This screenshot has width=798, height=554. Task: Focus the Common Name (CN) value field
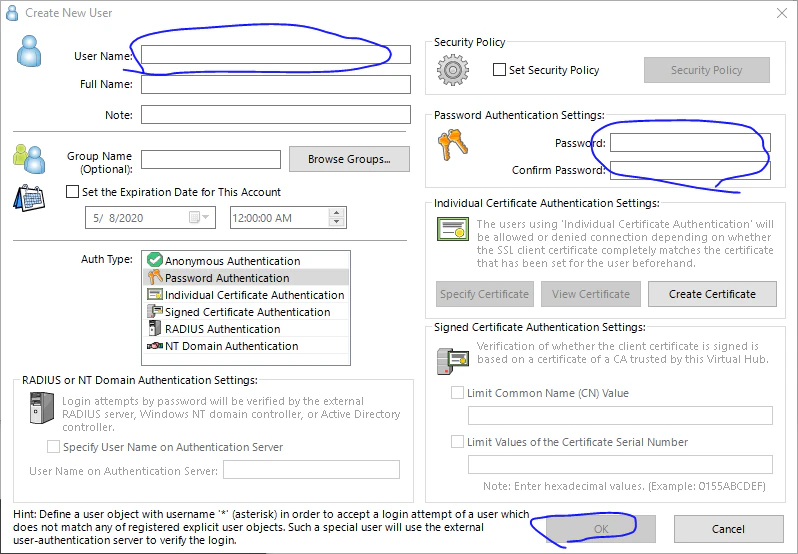coord(620,416)
